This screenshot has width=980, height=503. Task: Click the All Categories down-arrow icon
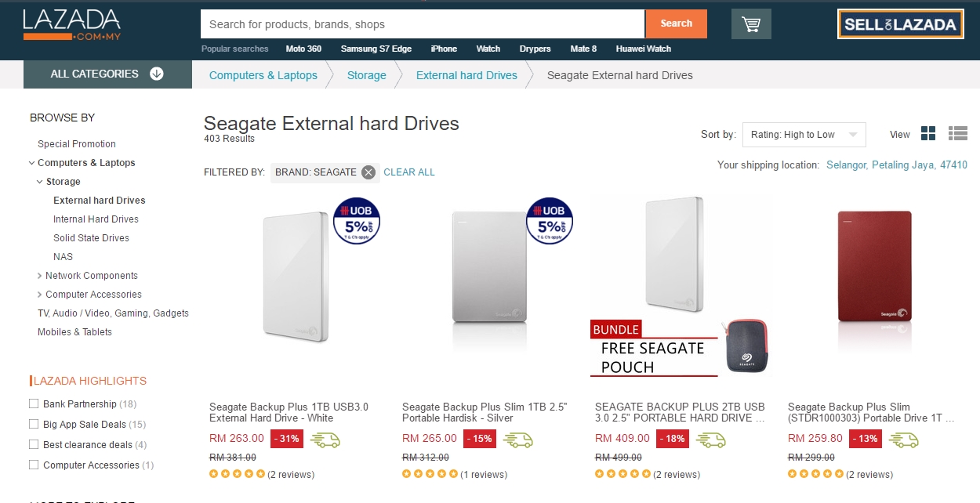point(157,74)
